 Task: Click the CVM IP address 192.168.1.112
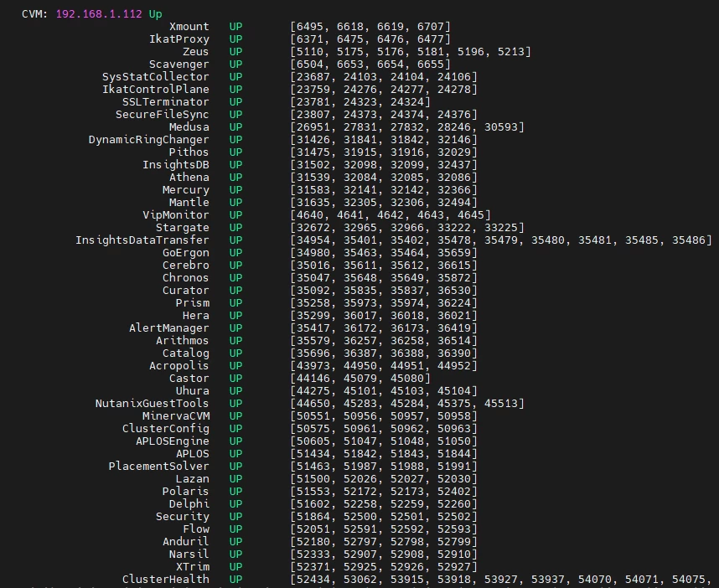click(99, 14)
